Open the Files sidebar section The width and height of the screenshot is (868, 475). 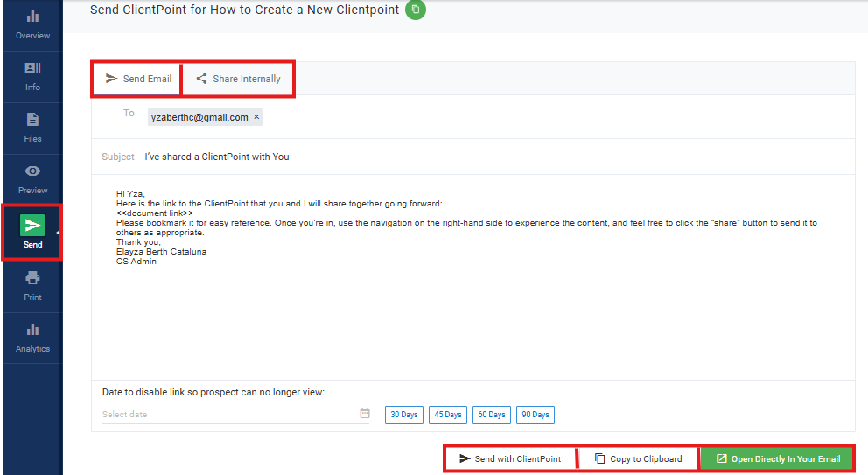point(32,129)
